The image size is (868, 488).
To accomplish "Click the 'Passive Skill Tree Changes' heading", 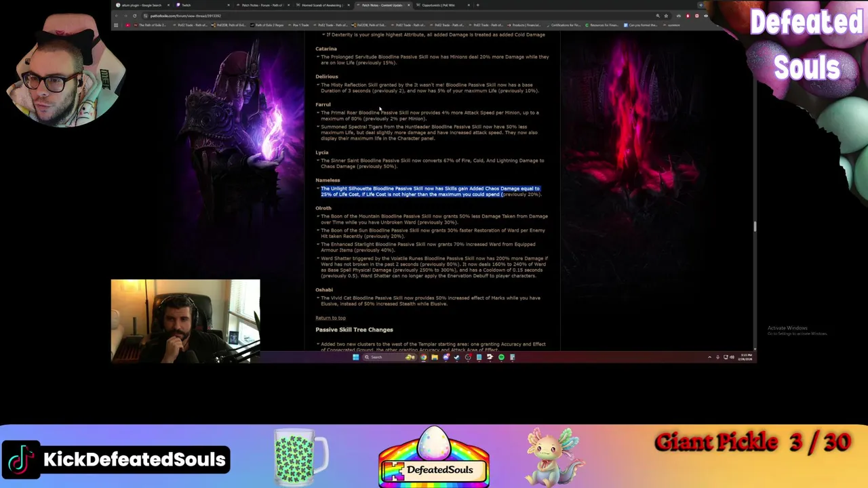I will [x=354, y=329].
